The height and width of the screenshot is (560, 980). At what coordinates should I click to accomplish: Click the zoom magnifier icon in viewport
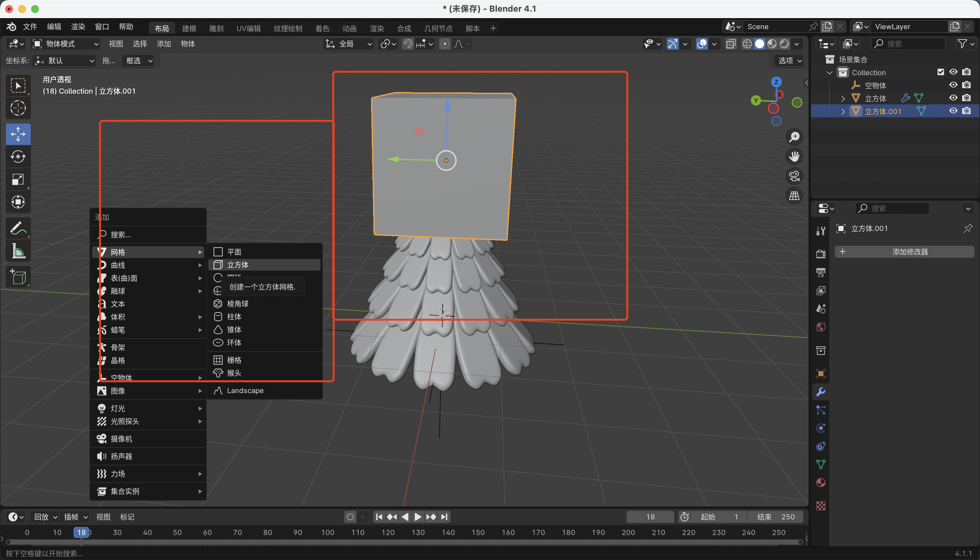tap(794, 137)
